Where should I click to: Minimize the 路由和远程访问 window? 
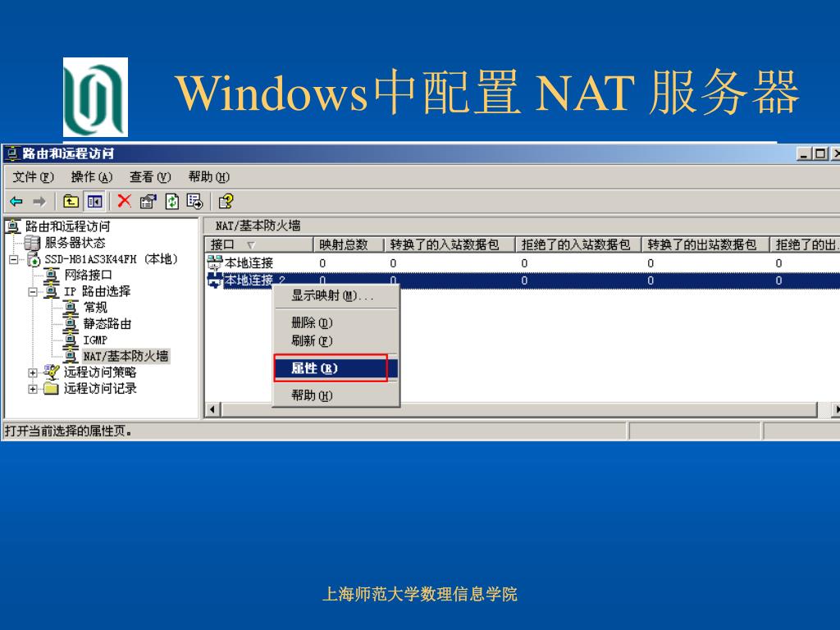coord(804,153)
